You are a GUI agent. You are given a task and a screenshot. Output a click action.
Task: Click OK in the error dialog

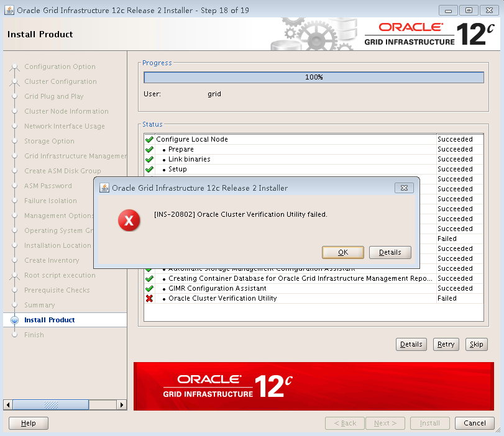point(343,252)
